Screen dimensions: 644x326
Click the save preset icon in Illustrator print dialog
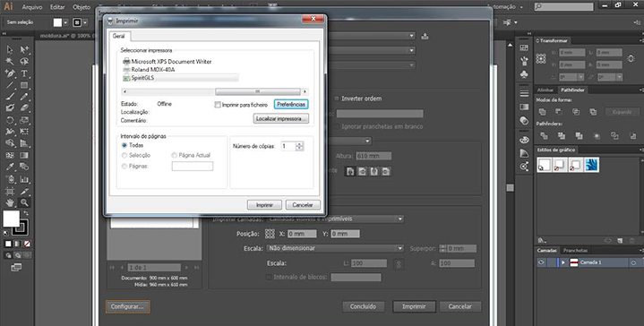point(425,36)
